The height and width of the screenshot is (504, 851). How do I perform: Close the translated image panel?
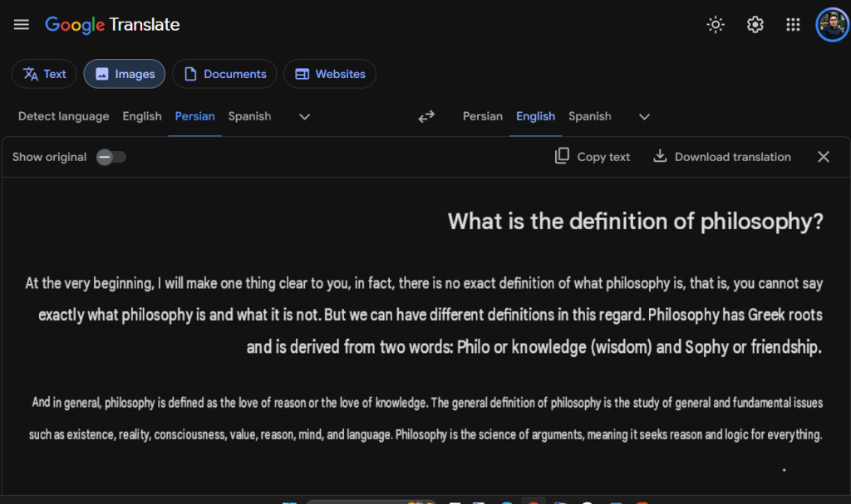click(x=824, y=157)
